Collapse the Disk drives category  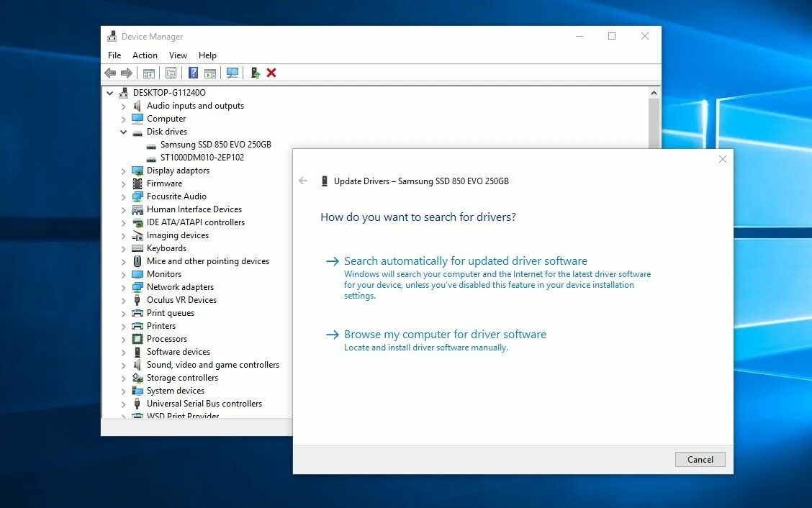(x=123, y=132)
